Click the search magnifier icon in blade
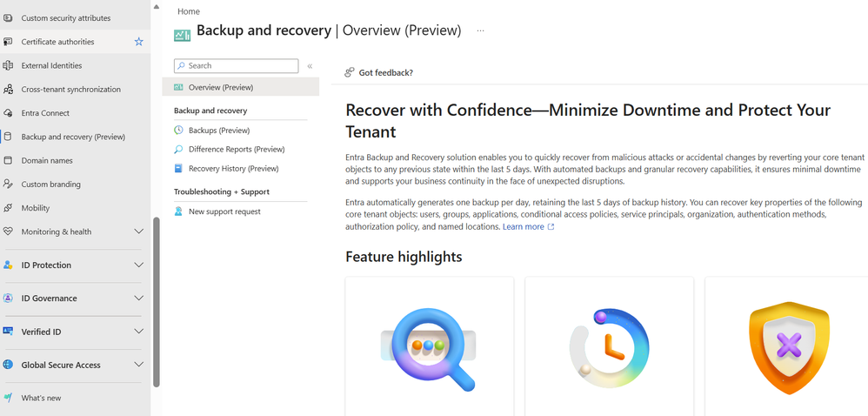Image resolution: width=868 pixels, height=416 pixels. pyautogui.click(x=181, y=66)
